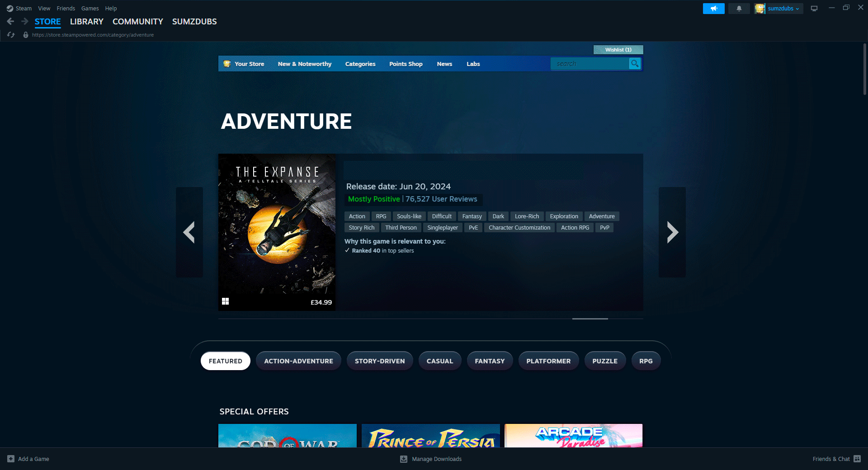Select the FEATURED category tab
The height and width of the screenshot is (470, 868).
225,361
